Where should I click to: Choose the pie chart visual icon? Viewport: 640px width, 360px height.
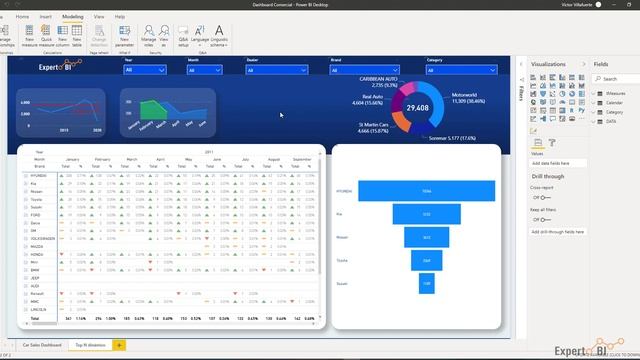click(562, 94)
